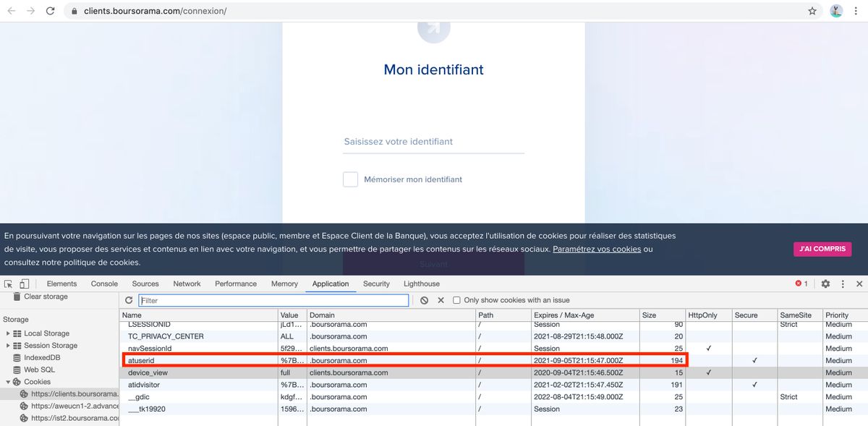This screenshot has width=868, height=426.
Task: Sort by the Secure column header
Action: [x=754, y=315]
